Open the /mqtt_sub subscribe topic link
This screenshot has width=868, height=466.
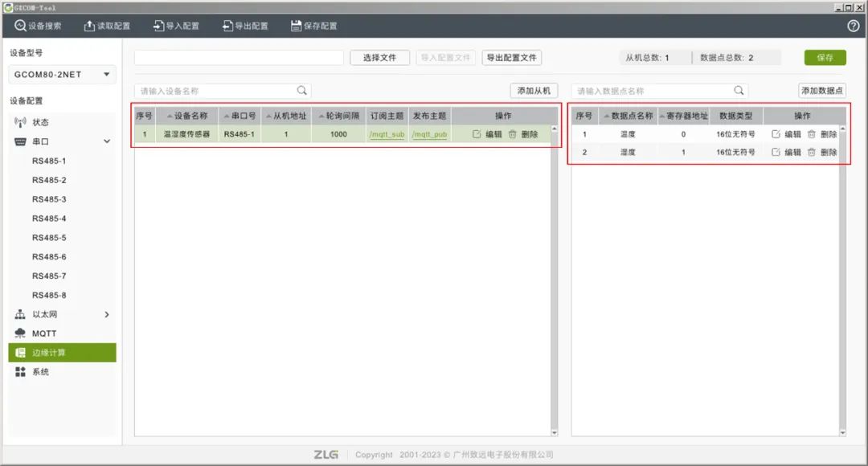point(387,134)
